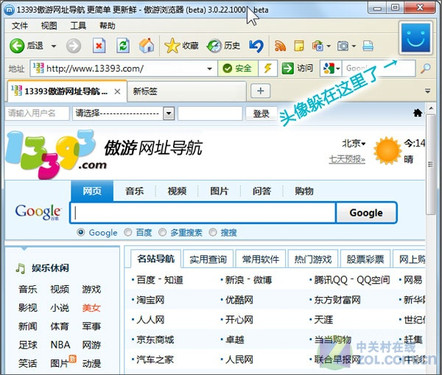Stop page loading with red X icon
Viewport: 442px width, 375px height.
[99, 46]
